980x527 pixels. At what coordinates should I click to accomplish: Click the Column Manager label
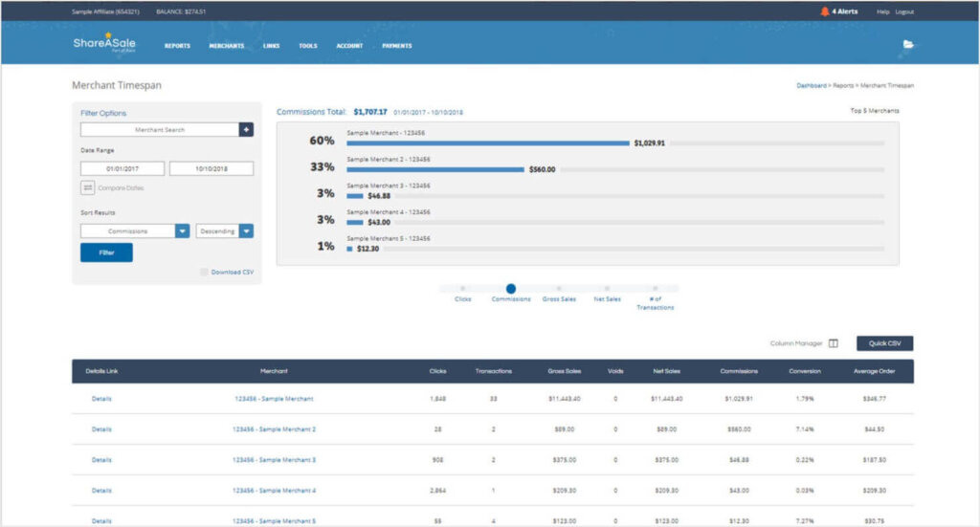point(795,343)
